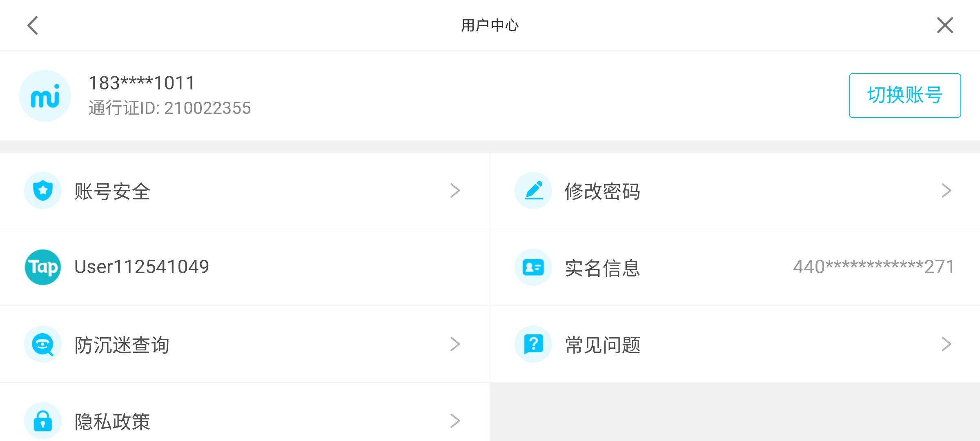Image resolution: width=980 pixels, height=441 pixels.
Task: Open the 隐私政策 chevron arrow
Action: pyautogui.click(x=455, y=421)
